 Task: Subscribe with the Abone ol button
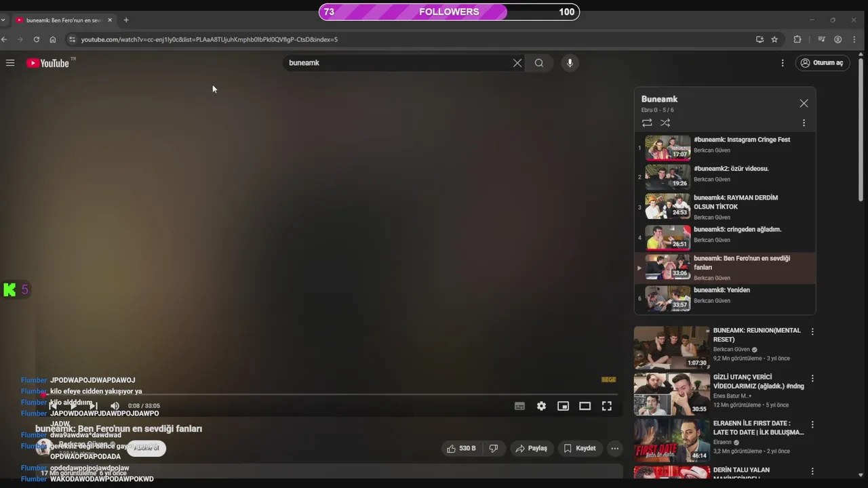[146, 448]
